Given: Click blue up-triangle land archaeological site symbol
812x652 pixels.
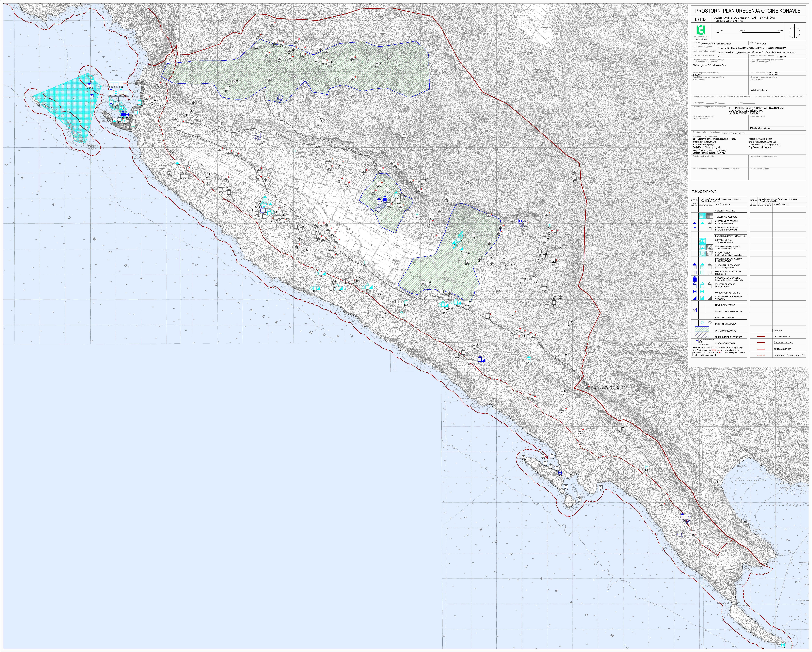Looking at the screenshot, I should (695, 222).
